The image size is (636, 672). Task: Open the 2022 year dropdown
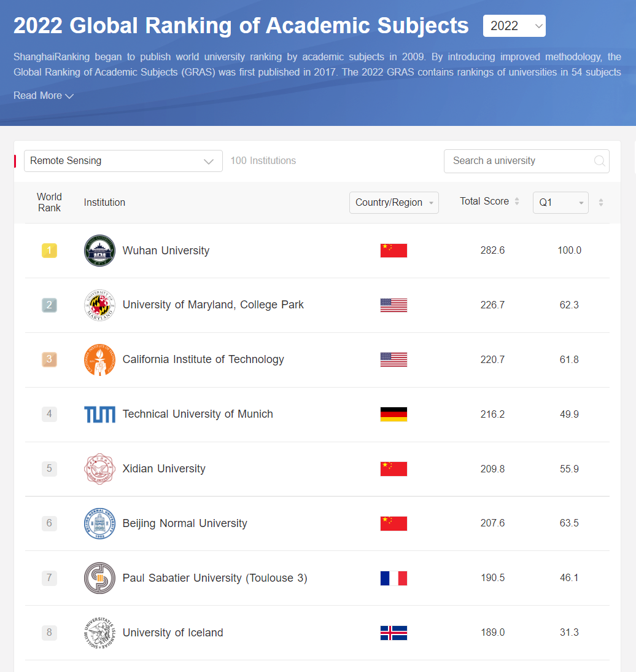point(514,26)
